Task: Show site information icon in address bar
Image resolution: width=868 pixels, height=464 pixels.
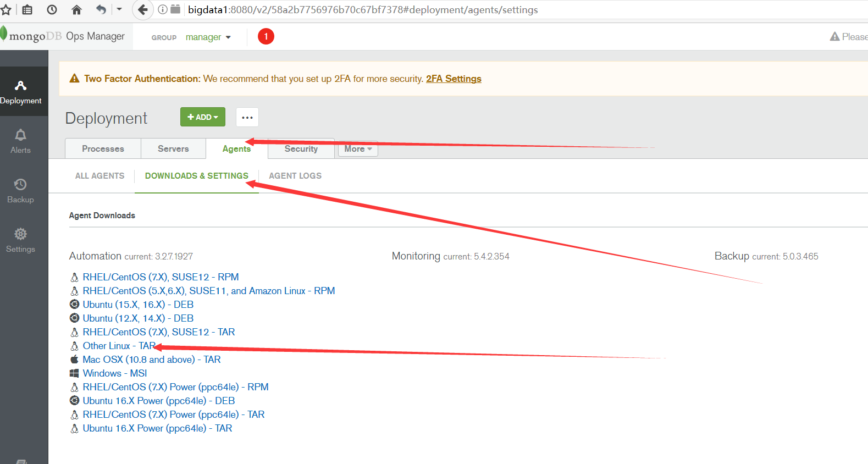Action: 163,9
